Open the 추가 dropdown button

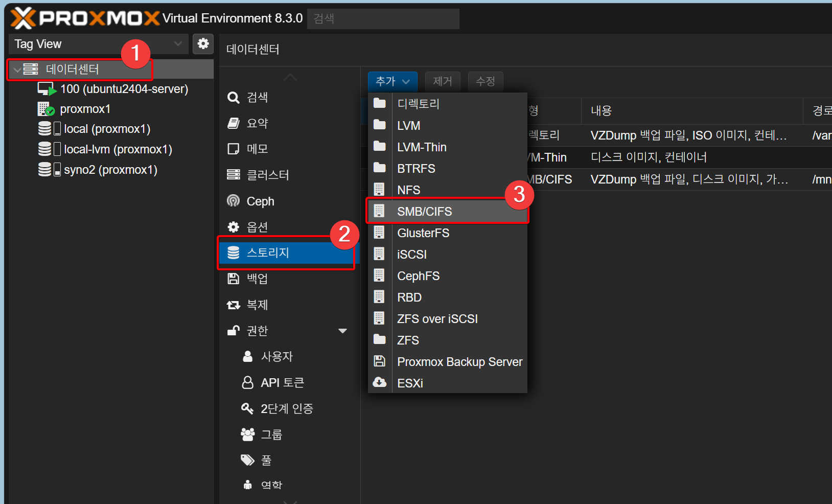click(x=392, y=81)
